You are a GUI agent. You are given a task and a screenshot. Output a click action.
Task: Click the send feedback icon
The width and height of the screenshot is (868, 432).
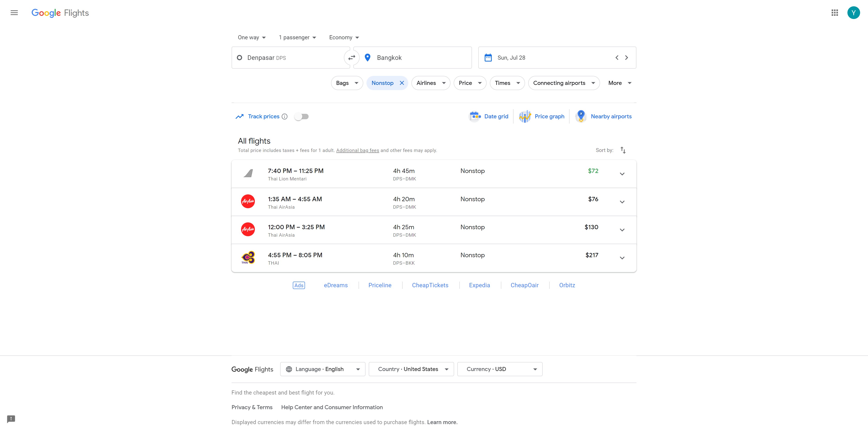click(11, 419)
